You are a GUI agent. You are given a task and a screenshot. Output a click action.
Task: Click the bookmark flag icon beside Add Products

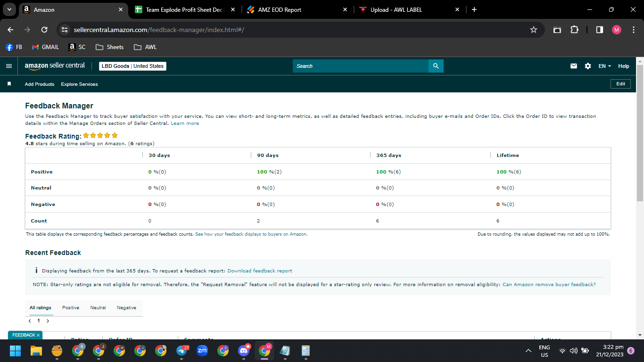click(x=9, y=84)
